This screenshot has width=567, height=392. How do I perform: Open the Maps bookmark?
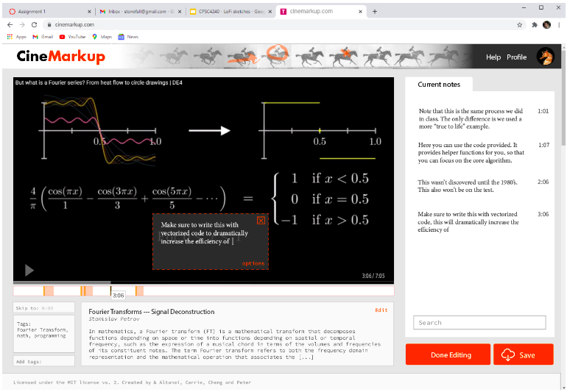(102, 37)
